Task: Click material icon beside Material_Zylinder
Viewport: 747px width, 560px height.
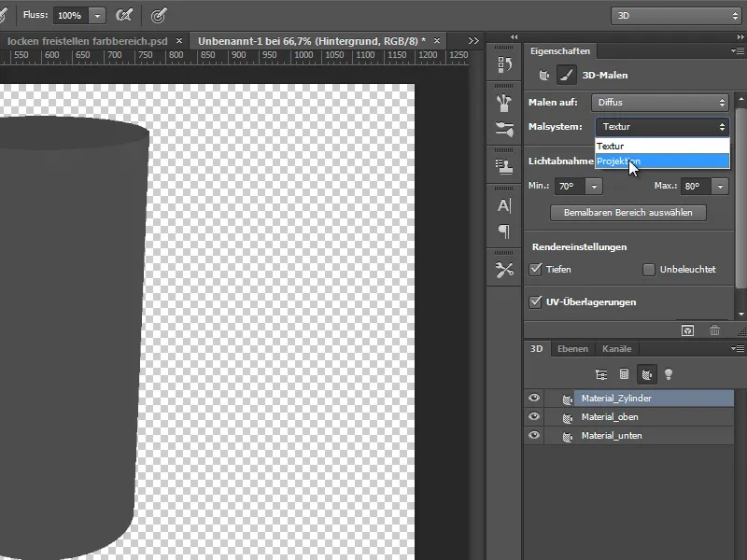Action: (x=567, y=399)
